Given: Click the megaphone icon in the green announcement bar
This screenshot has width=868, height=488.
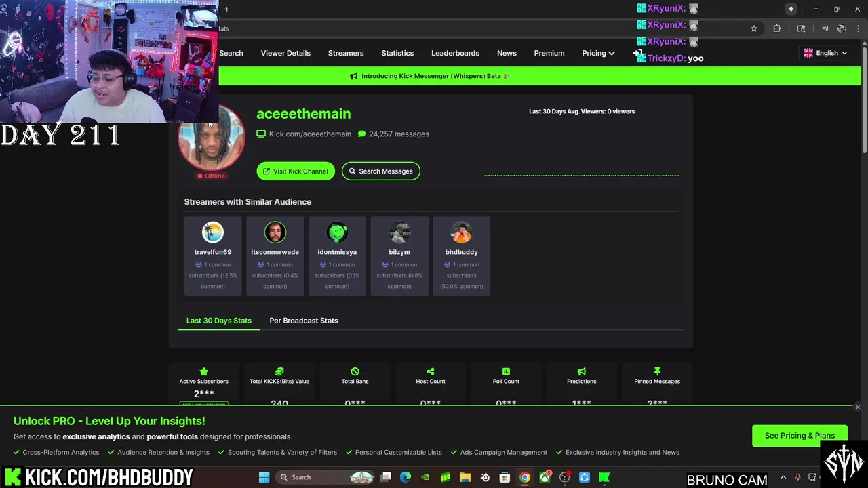Looking at the screenshot, I should click(353, 76).
